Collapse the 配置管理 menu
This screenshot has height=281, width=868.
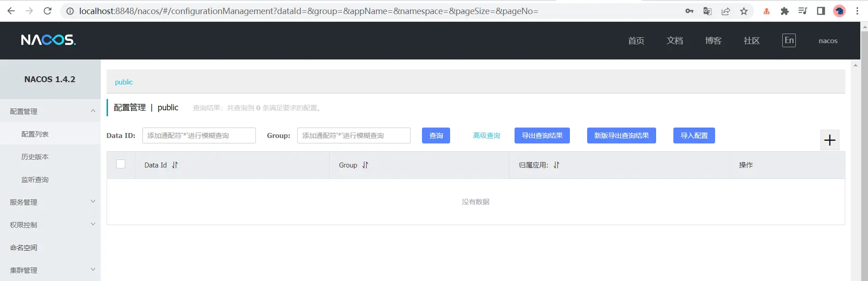(x=50, y=111)
